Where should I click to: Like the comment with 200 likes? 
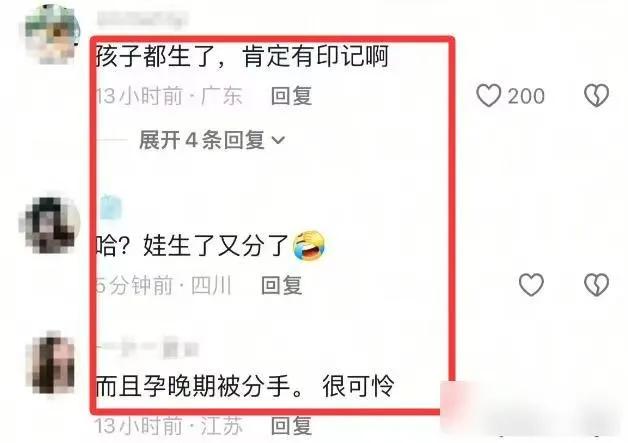[x=489, y=95]
